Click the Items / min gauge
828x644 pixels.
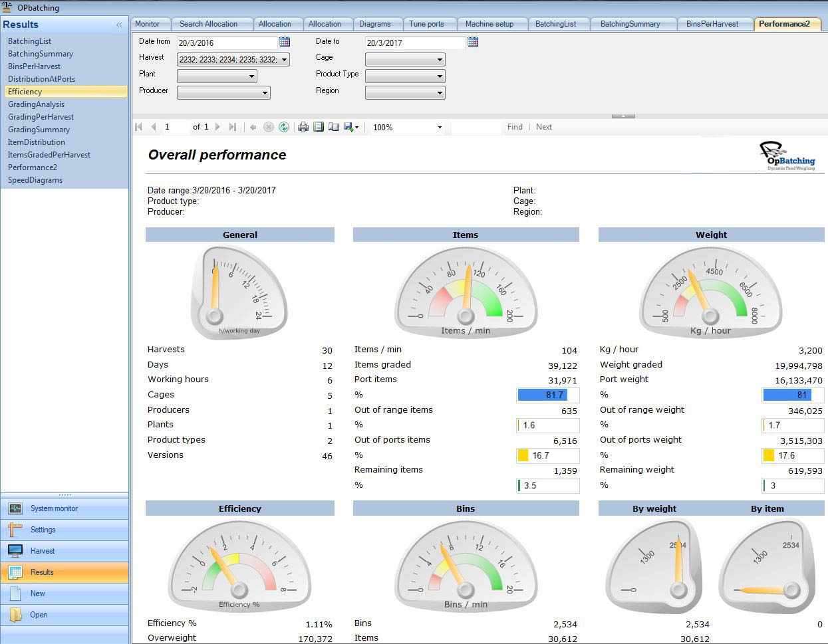(x=466, y=292)
